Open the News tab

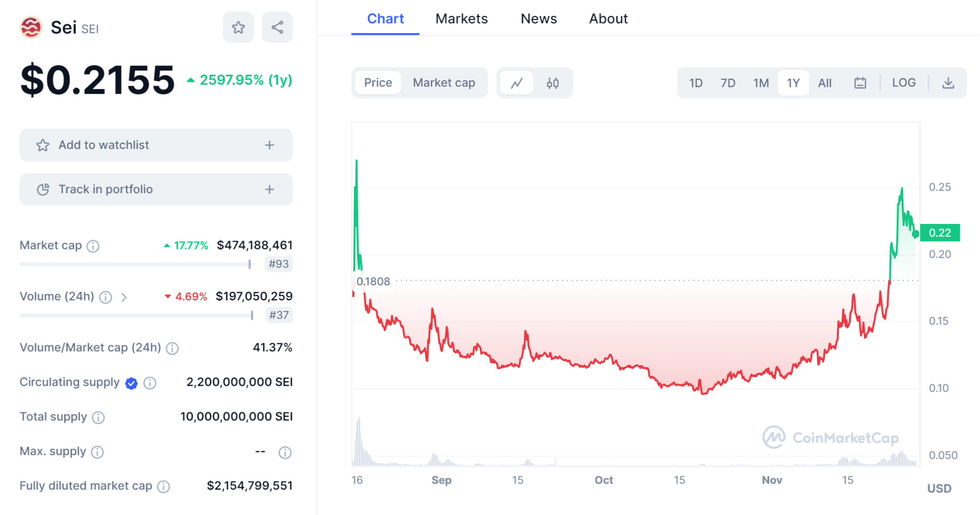click(539, 19)
